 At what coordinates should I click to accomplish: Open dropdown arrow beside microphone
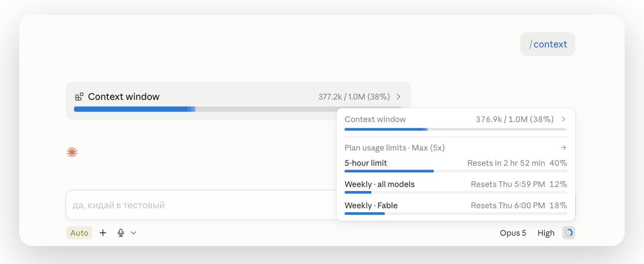tap(133, 233)
